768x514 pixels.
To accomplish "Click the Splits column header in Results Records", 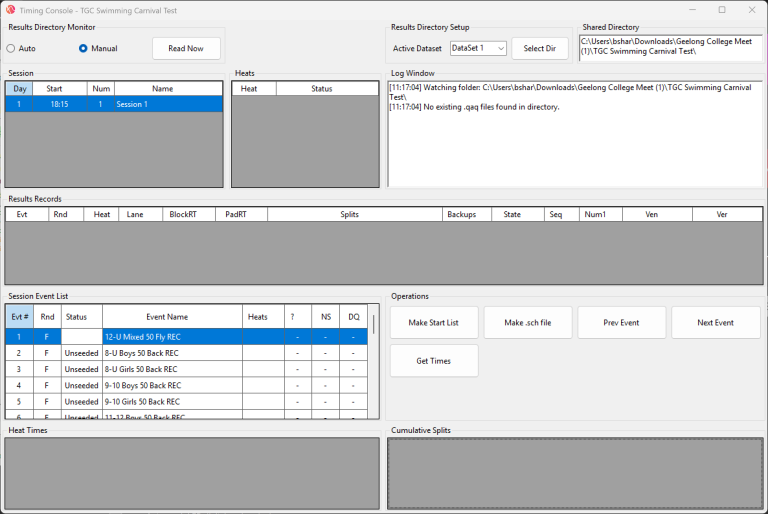I will 349,214.
